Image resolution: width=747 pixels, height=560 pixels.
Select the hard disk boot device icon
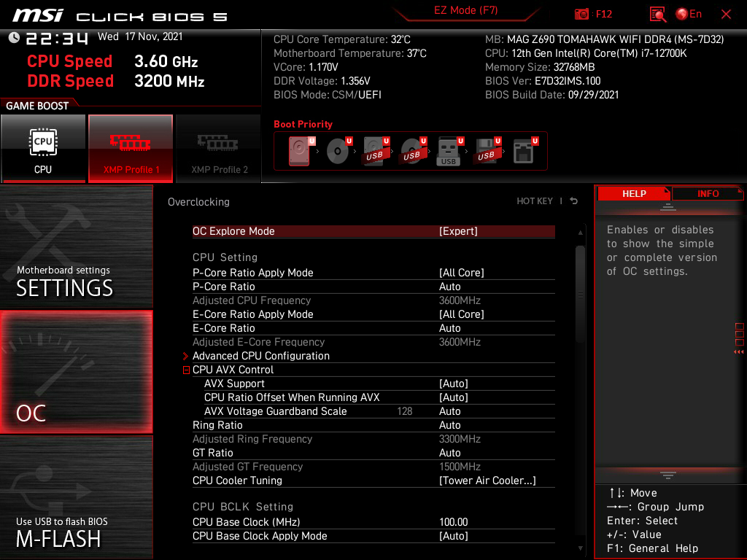(x=299, y=151)
